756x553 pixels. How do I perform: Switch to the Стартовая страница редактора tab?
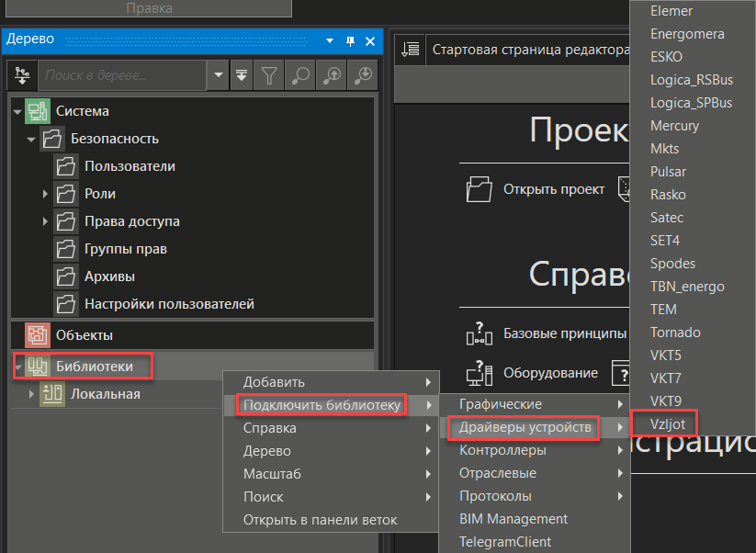(x=529, y=51)
